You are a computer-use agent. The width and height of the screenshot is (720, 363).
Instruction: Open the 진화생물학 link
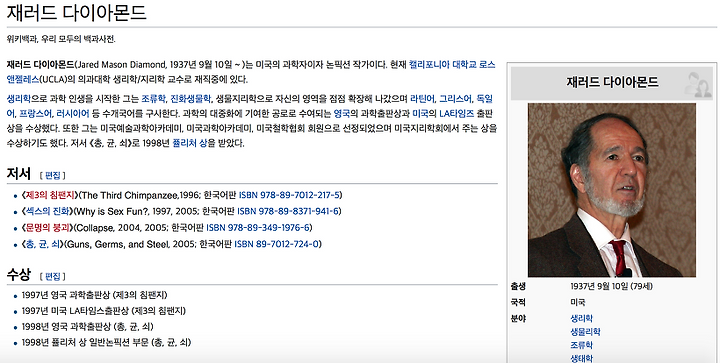(x=191, y=99)
